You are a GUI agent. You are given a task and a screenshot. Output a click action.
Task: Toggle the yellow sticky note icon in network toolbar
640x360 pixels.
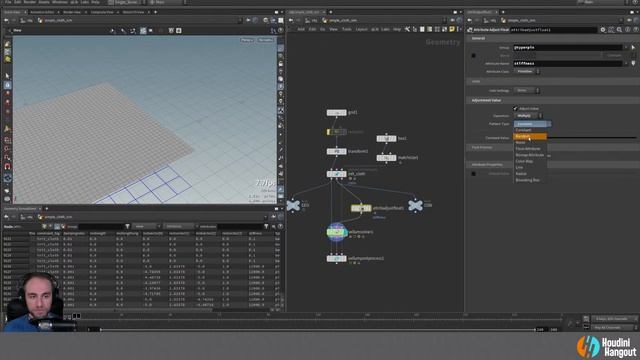coord(452,29)
